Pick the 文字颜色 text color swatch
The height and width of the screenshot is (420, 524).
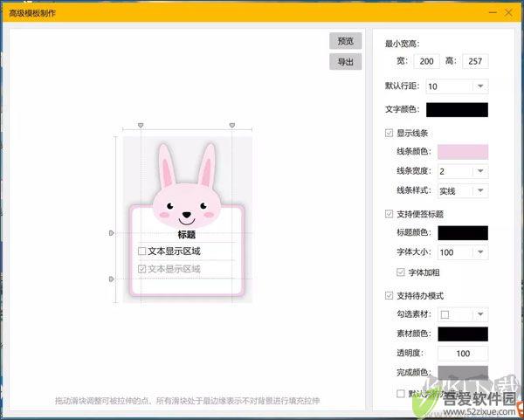coord(457,110)
